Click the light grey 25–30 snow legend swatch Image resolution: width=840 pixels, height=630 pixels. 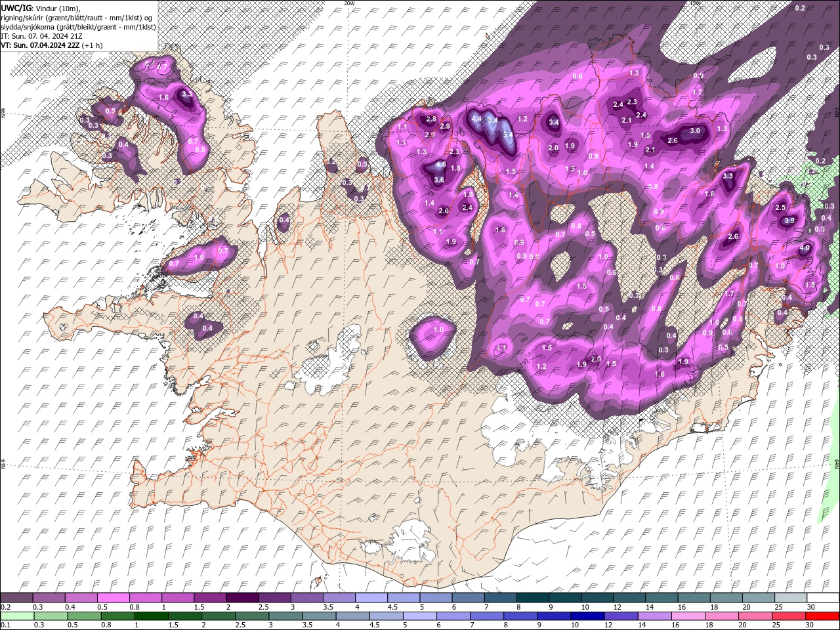(x=789, y=598)
